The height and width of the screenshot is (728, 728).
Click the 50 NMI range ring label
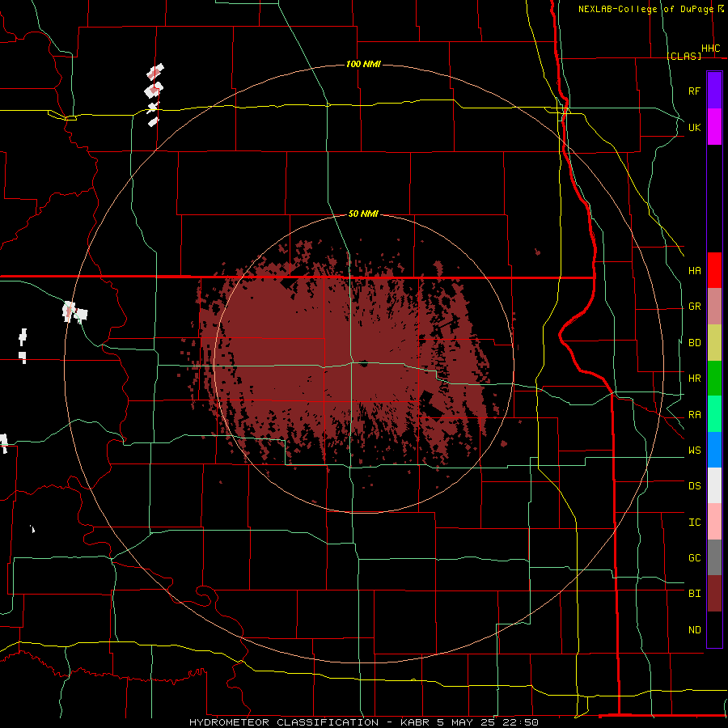(x=363, y=214)
